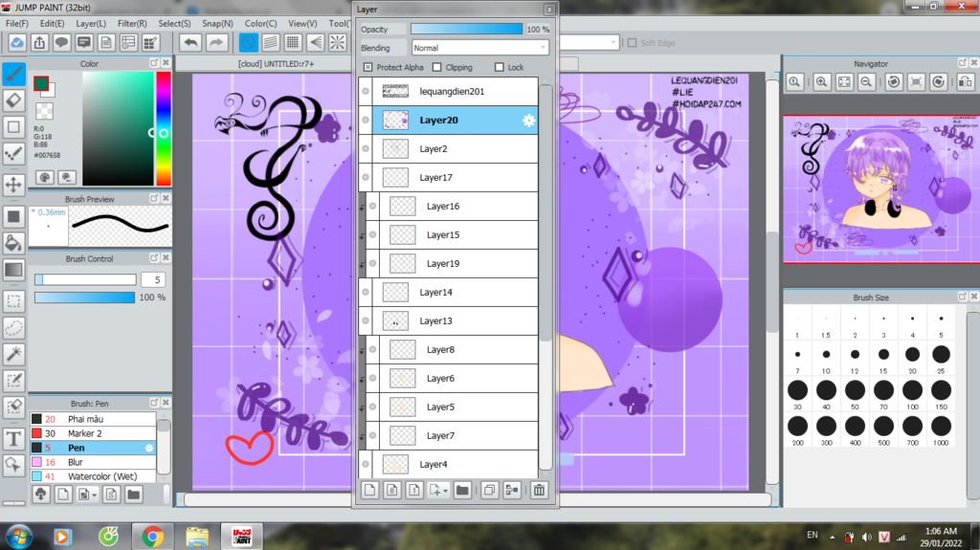Click the brush size value field
The height and width of the screenshot is (550, 980).
click(x=153, y=280)
